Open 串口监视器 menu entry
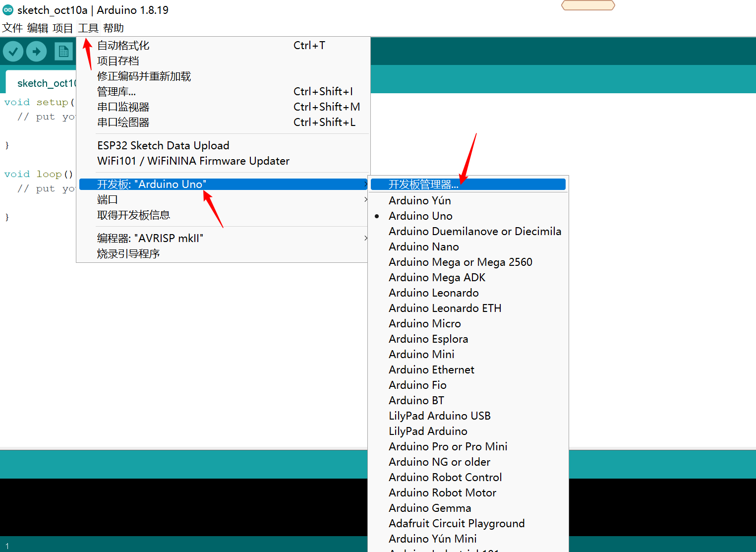The image size is (756, 552). (223, 107)
